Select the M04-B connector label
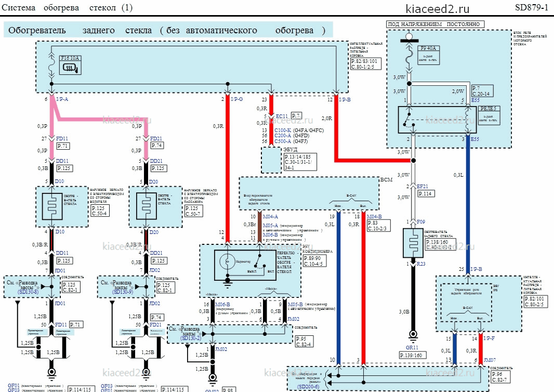This screenshot has width=554, height=392. 374,217
